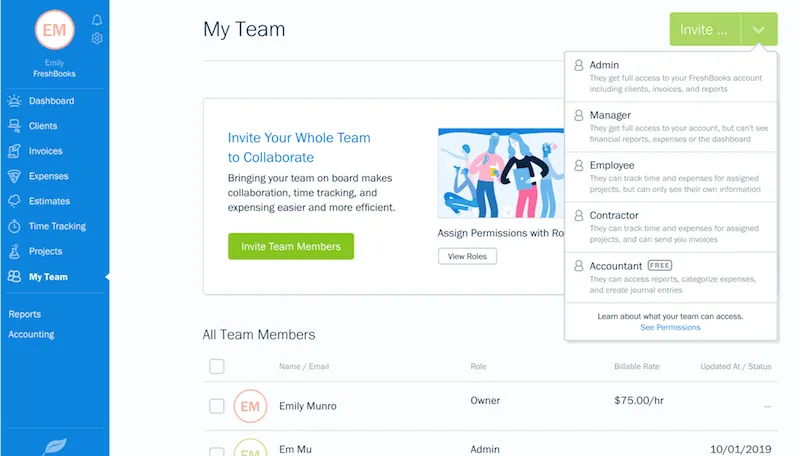Click the View Roles button

(x=467, y=256)
